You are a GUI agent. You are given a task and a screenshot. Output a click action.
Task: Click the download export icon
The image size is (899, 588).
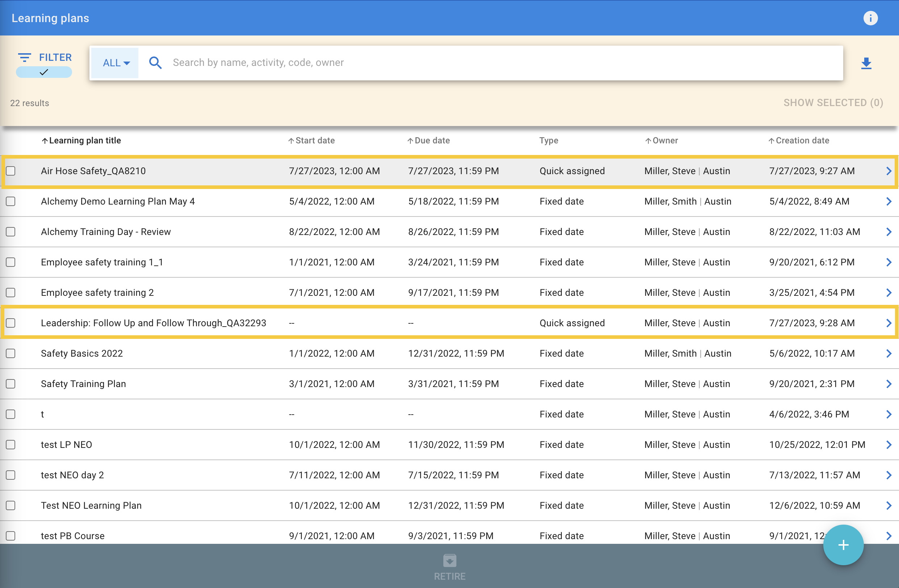[x=866, y=63]
